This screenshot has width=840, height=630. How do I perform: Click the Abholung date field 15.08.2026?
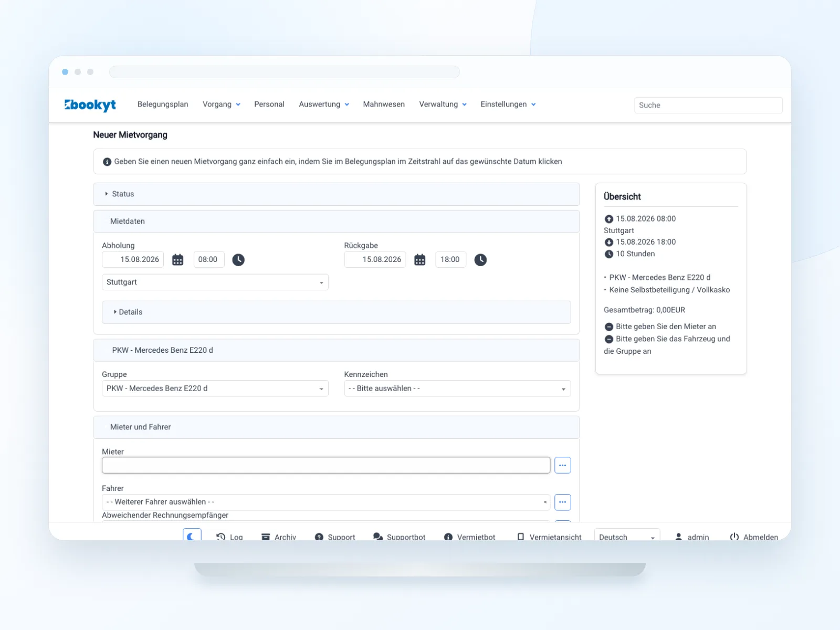pos(133,259)
